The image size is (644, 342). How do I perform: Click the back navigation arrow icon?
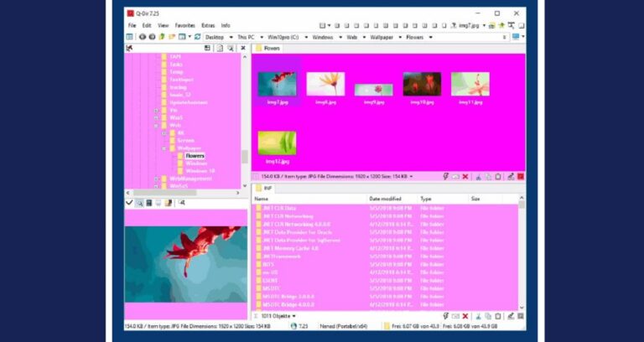click(x=143, y=37)
